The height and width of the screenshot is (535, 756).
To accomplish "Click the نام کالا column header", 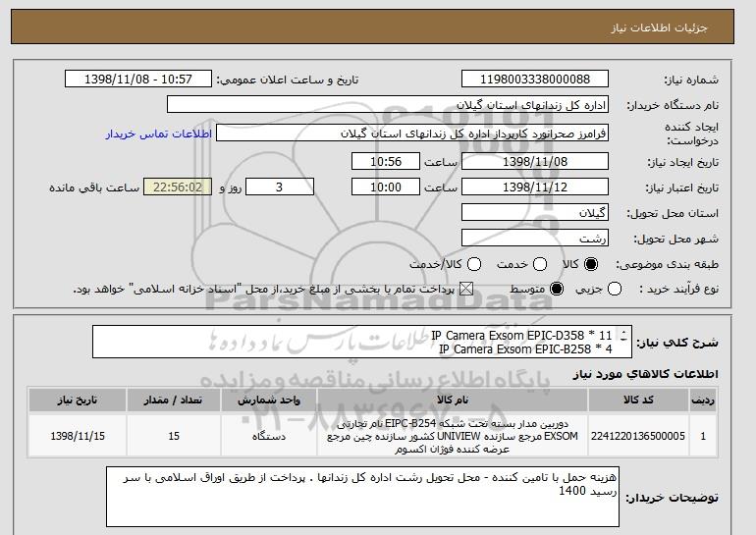I will click(x=453, y=401).
